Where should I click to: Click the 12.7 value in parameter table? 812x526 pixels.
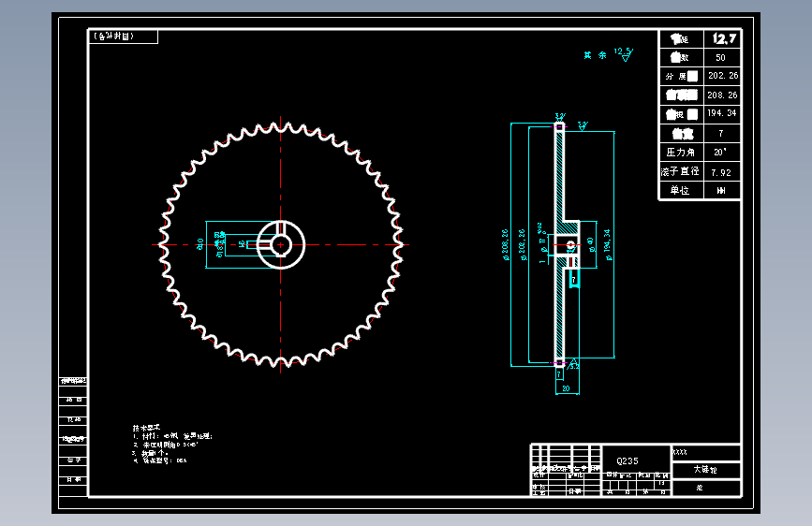[723, 38]
